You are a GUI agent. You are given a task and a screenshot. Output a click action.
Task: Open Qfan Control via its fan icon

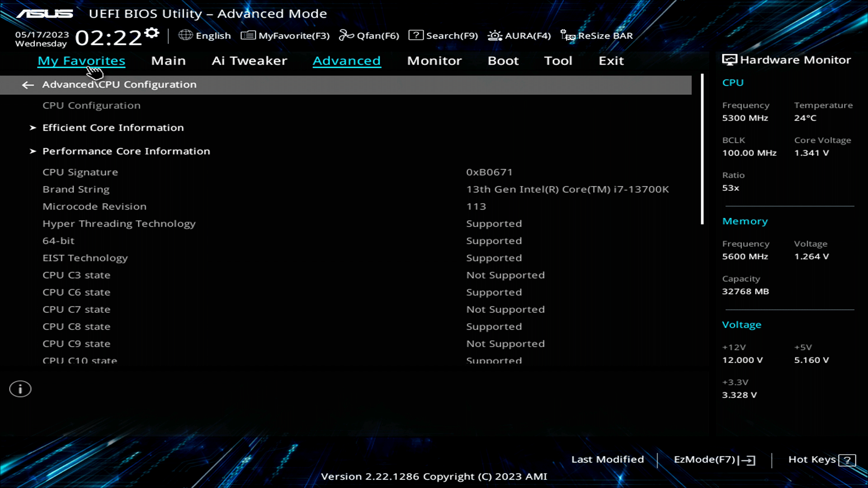coord(346,35)
